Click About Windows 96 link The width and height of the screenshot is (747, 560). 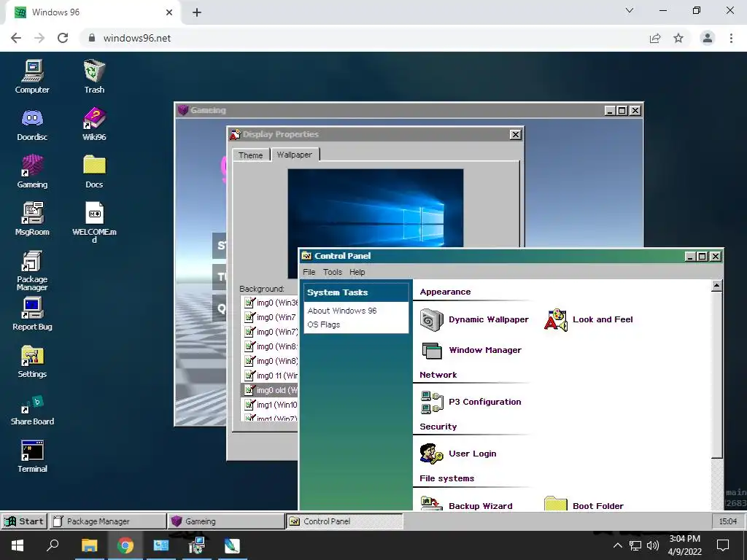tap(342, 311)
